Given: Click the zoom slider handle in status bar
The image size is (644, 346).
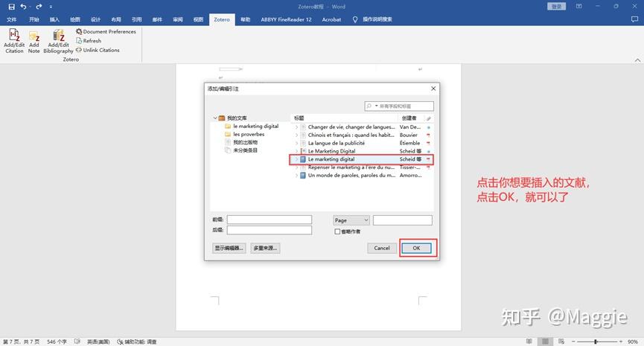Looking at the screenshot, I should (595, 342).
